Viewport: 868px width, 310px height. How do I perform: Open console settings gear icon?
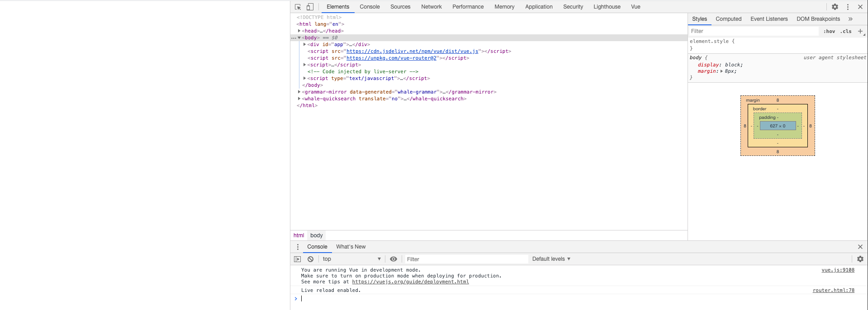point(860,259)
